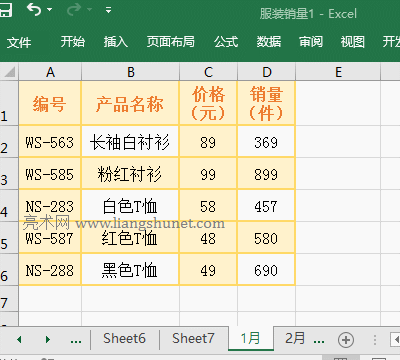Switch to the 开始 ribbon tab
This screenshot has width=400, height=360.
(x=73, y=42)
